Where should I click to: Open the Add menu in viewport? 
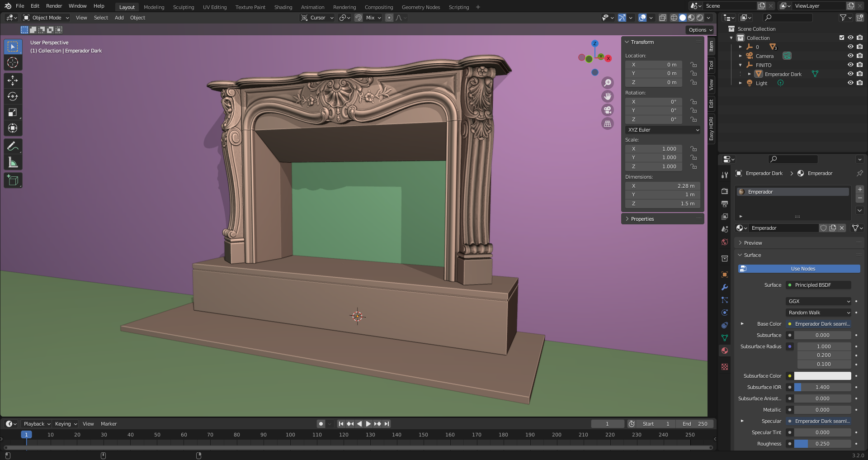pos(119,18)
